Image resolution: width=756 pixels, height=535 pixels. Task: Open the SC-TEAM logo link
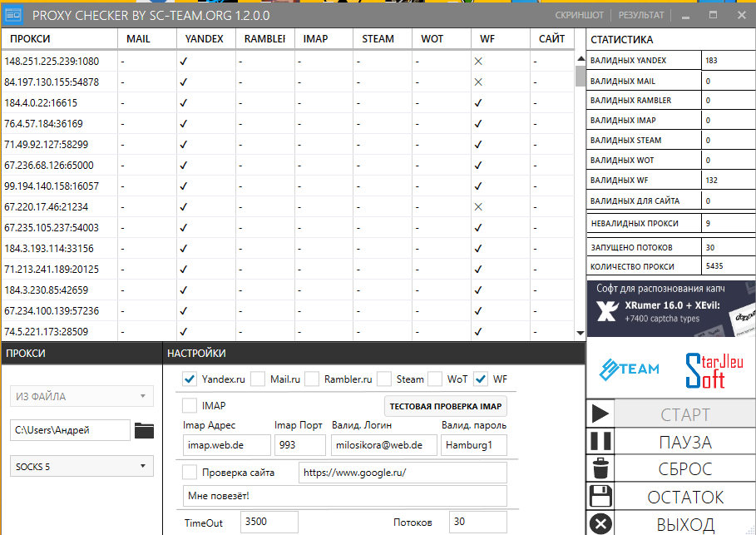[x=630, y=369]
